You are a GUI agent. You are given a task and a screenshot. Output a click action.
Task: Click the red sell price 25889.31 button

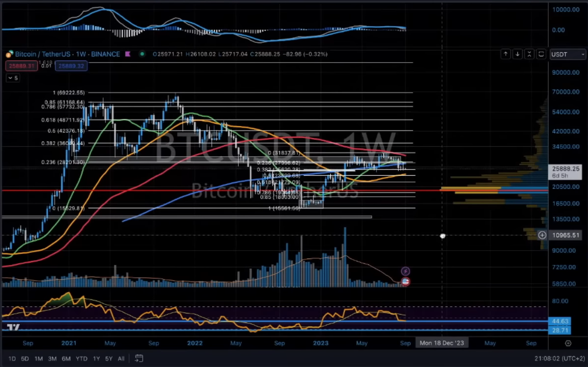(x=21, y=66)
